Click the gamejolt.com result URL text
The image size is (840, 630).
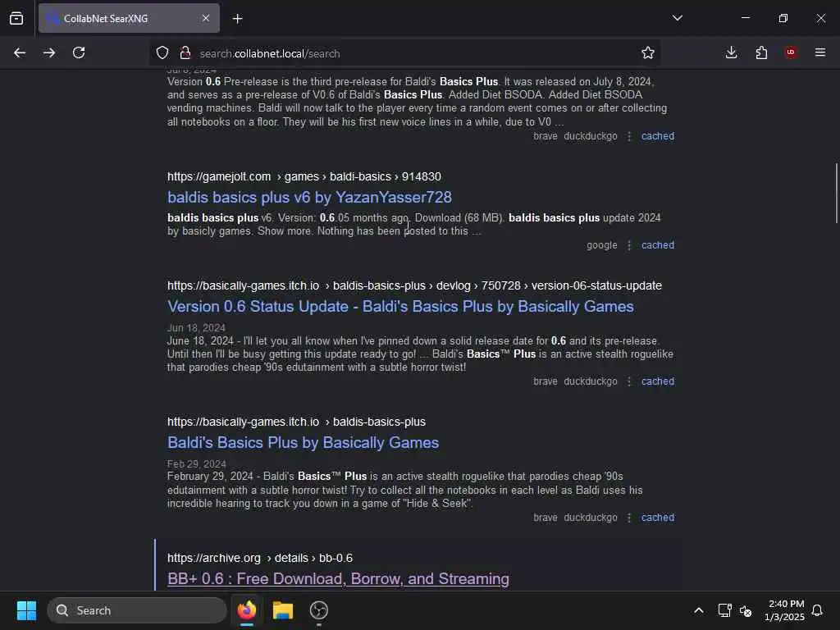click(x=304, y=176)
